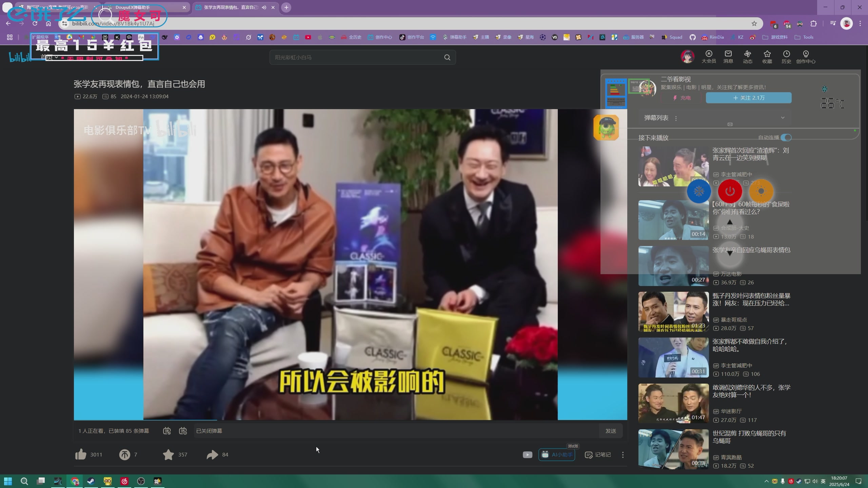Reload the page
Screen dimensions: 868x488
35,23
